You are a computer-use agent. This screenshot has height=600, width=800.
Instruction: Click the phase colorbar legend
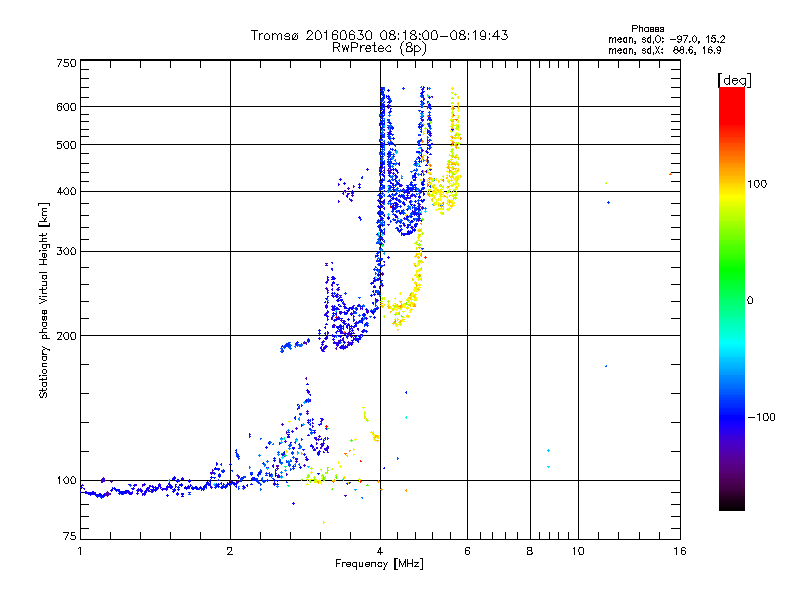tap(732, 298)
